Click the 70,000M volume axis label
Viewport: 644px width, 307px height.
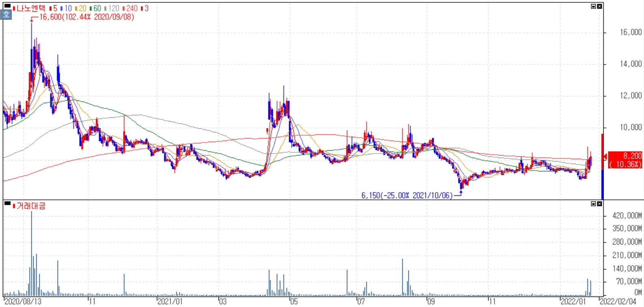coord(629,281)
